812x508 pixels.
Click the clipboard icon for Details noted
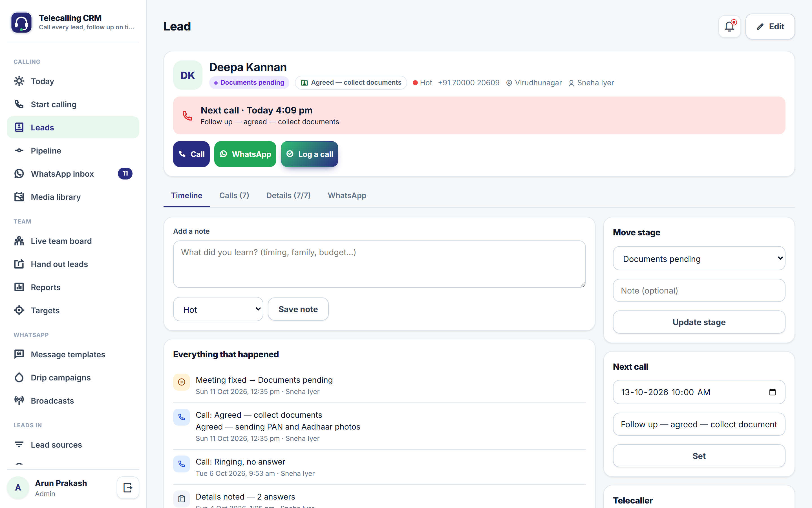point(182,499)
